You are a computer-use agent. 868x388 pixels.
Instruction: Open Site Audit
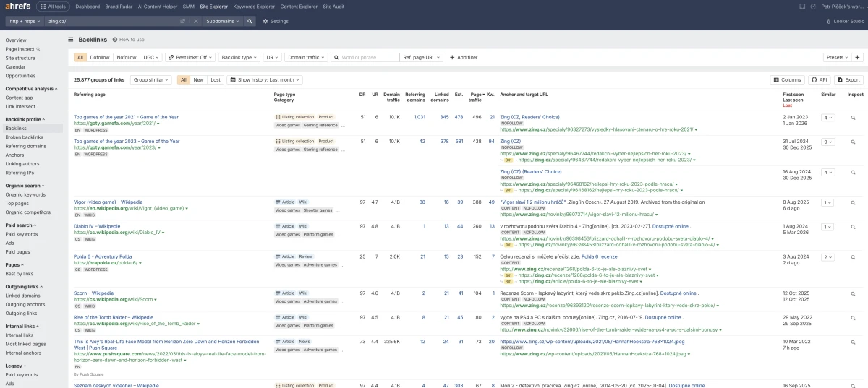(334, 7)
